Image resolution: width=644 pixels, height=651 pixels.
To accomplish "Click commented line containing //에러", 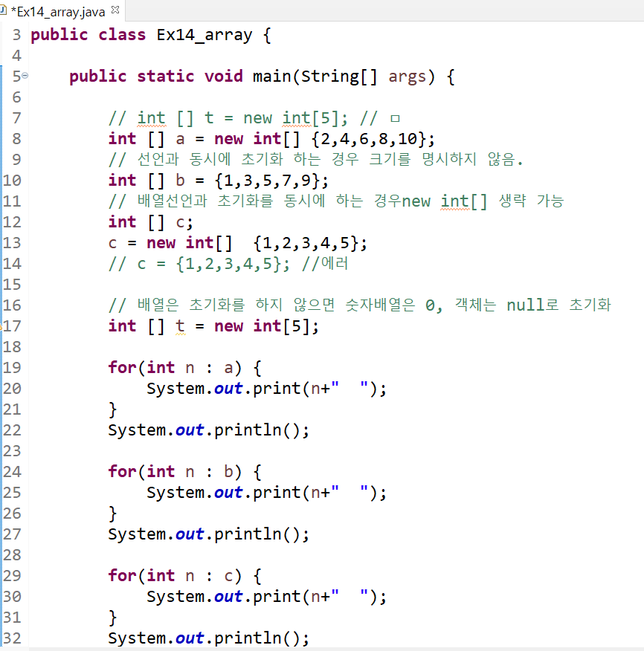I will (x=228, y=264).
